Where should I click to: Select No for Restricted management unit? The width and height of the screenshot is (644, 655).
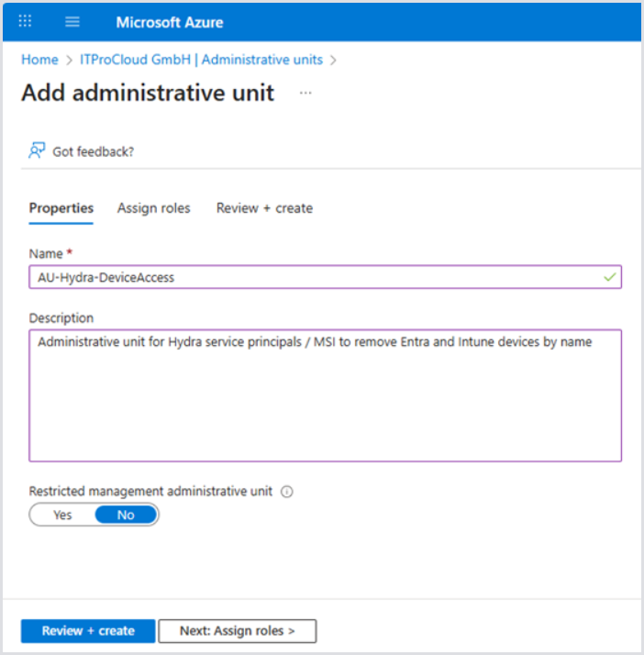point(126,515)
